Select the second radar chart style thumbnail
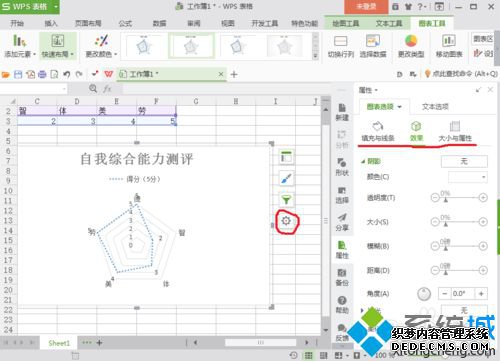This screenshot has height=361, width=500. point(191,46)
